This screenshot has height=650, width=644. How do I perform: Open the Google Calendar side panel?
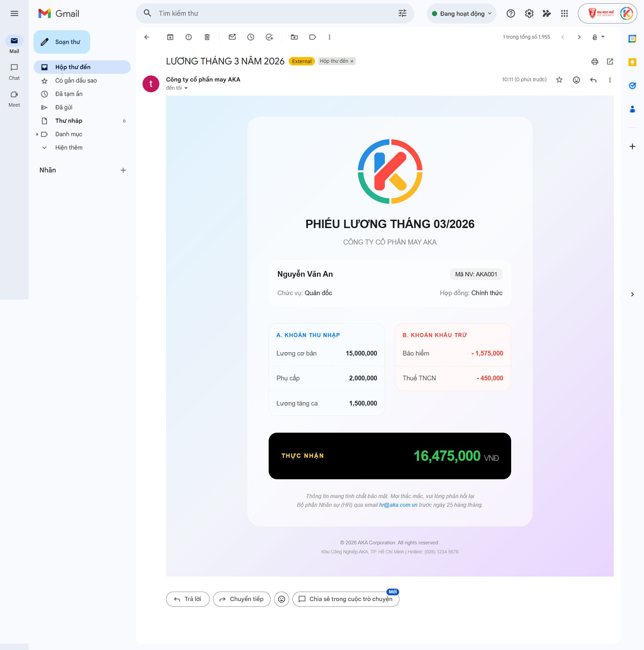click(632, 39)
